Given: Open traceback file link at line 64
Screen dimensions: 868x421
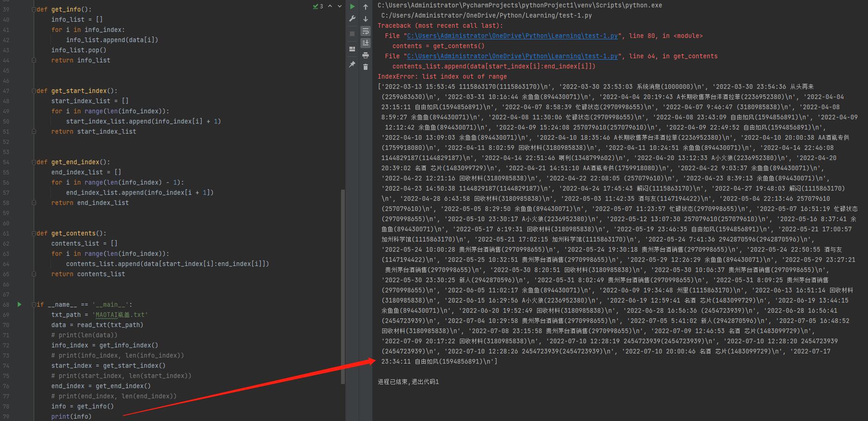Looking at the screenshot, I should click(512, 56).
